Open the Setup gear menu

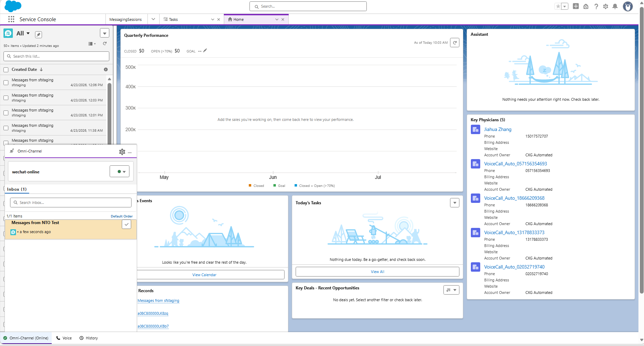point(605,6)
